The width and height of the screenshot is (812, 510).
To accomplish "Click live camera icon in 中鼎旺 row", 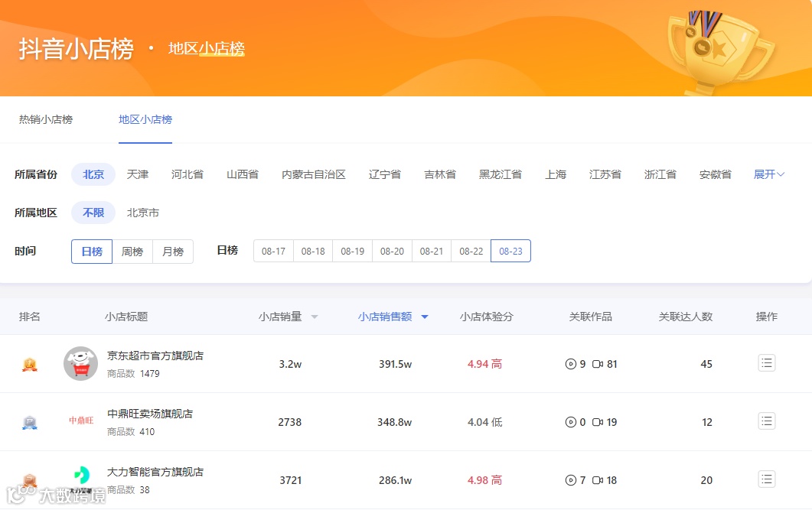I will coord(598,422).
